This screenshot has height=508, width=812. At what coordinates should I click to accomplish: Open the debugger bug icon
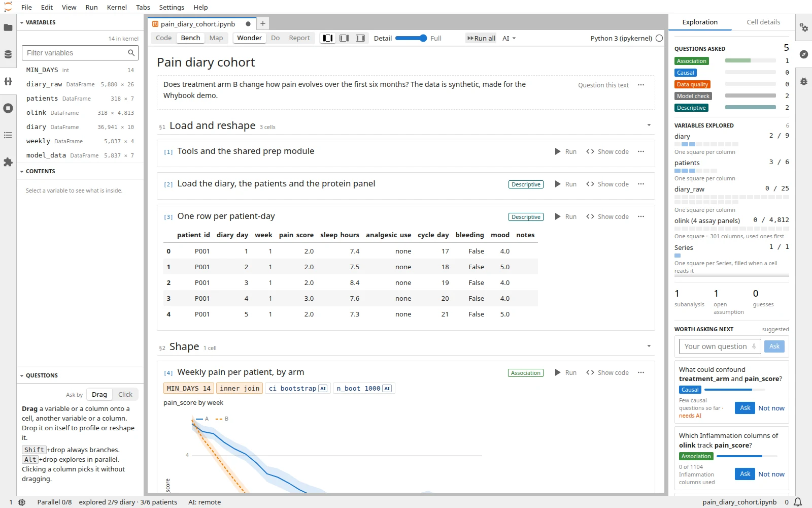click(804, 81)
